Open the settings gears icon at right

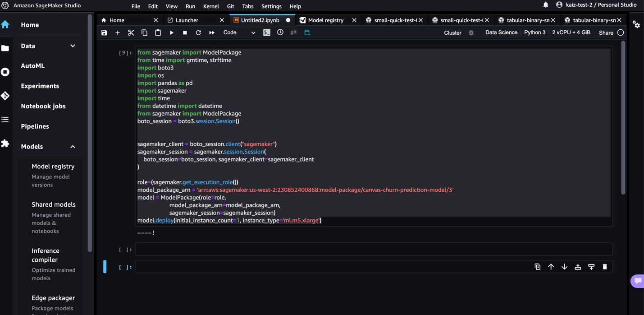[x=636, y=24]
